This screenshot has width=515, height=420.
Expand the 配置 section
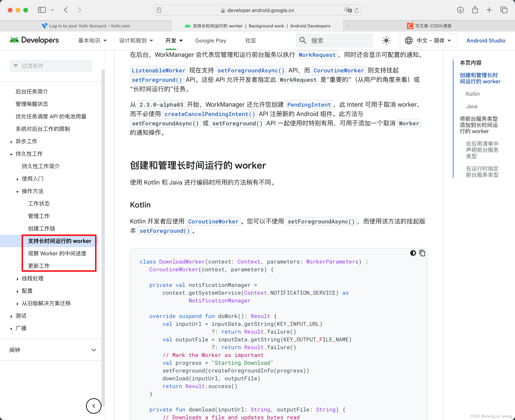[x=18, y=291]
